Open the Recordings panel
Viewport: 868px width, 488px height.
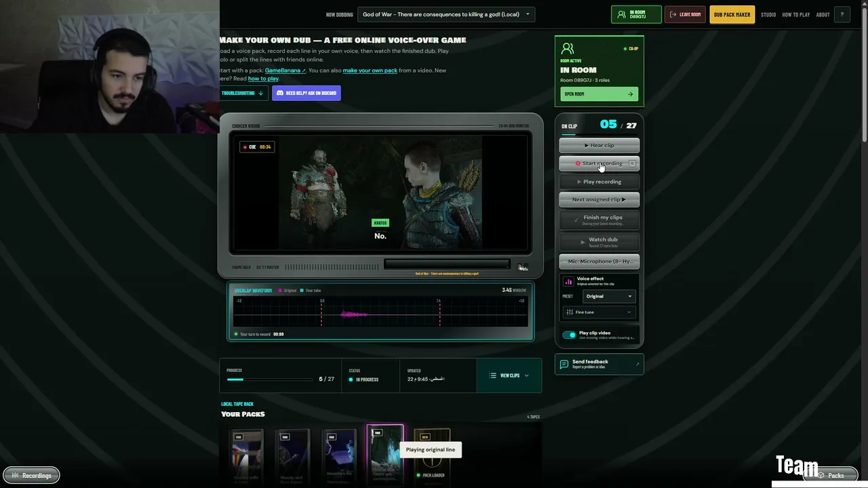pos(31,476)
